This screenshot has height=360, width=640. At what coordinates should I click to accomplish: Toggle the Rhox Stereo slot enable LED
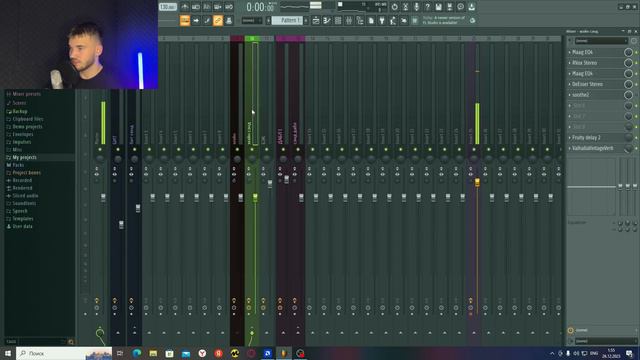click(636, 63)
